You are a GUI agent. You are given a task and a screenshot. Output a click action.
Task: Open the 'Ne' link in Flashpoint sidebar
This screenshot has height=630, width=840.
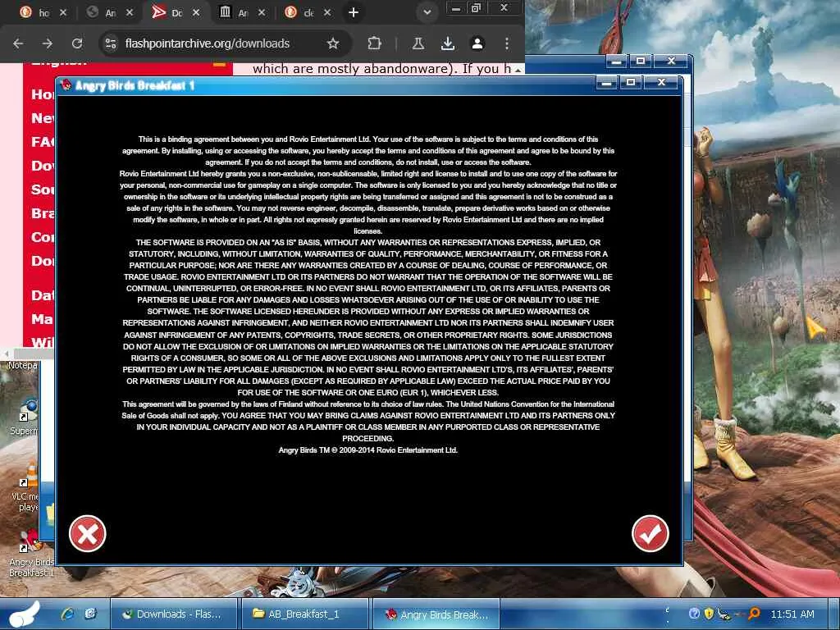point(43,118)
